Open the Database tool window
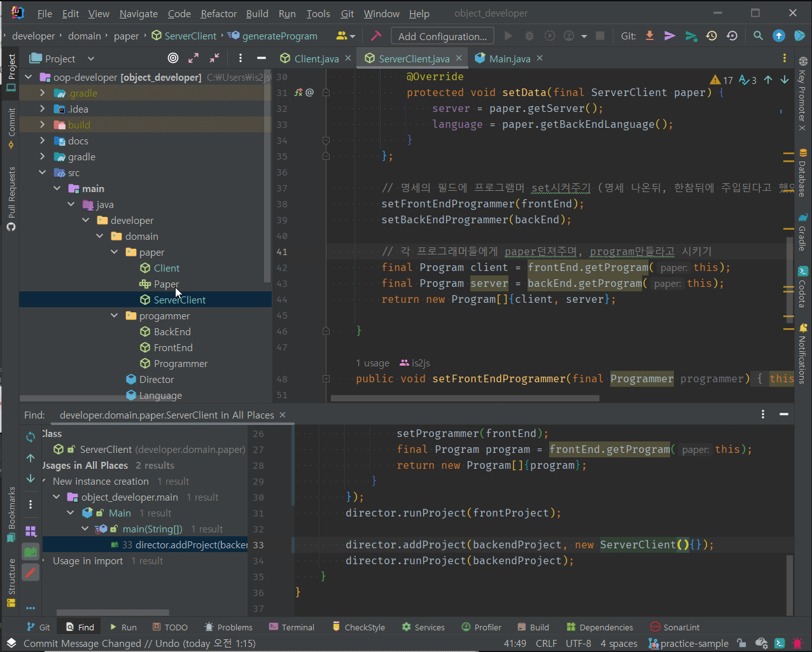The width and height of the screenshot is (812, 652). pyautogui.click(x=802, y=173)
